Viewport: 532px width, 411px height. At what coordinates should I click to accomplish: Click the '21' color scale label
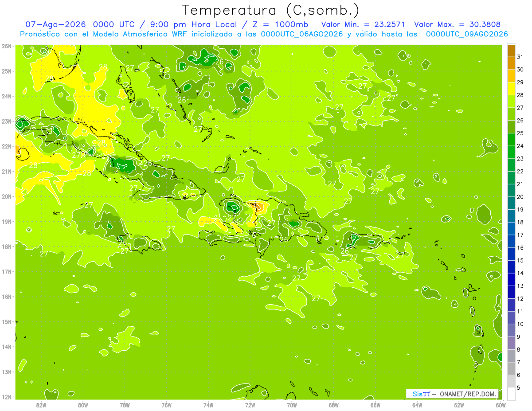coord(520,184)
